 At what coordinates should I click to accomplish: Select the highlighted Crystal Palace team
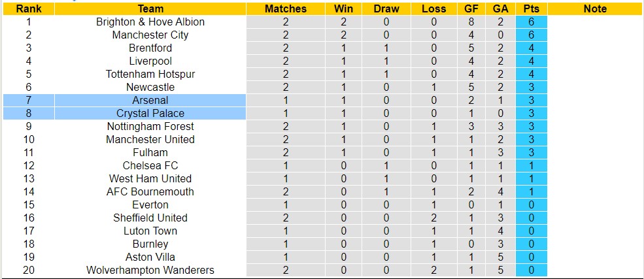(x=150, y=113)
